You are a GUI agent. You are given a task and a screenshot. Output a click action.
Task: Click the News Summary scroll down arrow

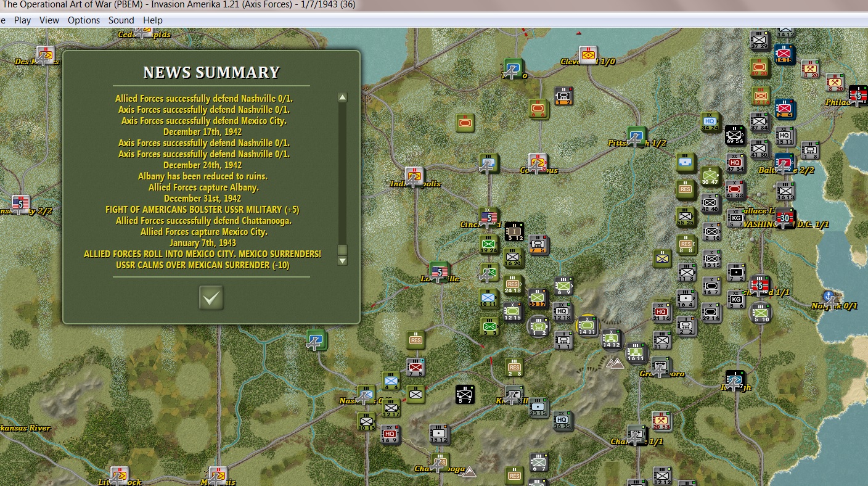342,261
